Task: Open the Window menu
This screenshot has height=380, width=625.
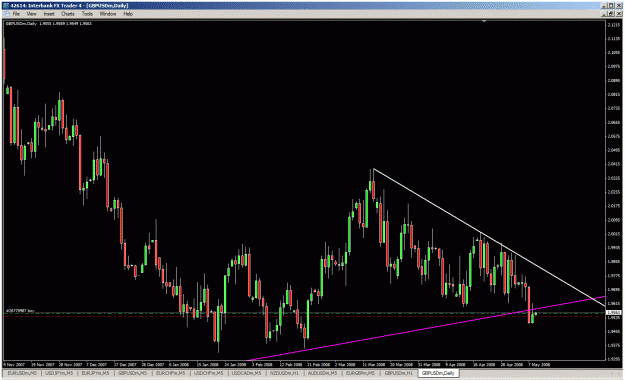Action: coord(108,14)
